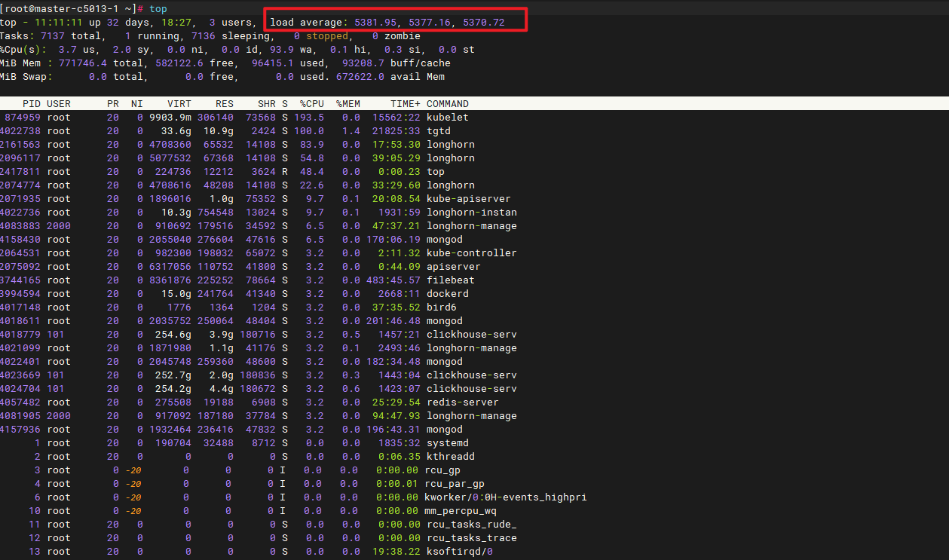Select the PID column header
This screenshot has height=560, width=949.
tap(31, 103)
